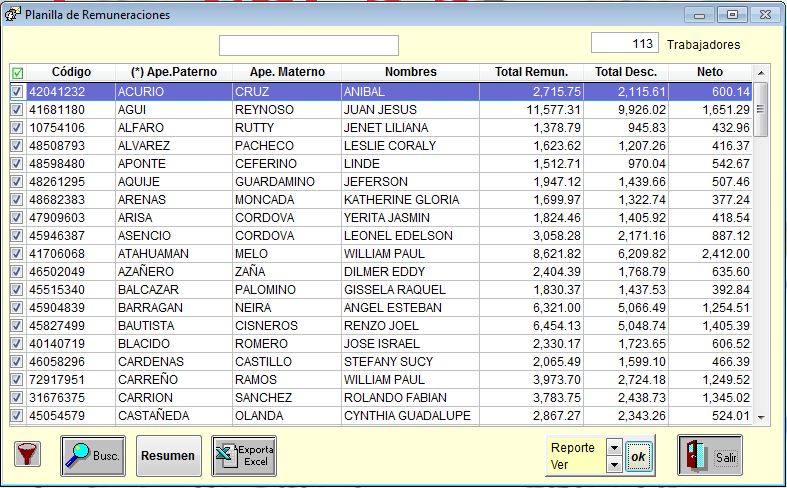This screenshot has height=488, width=787.
Task: Confirm the report with the ok button
Action: click(638, 457)
